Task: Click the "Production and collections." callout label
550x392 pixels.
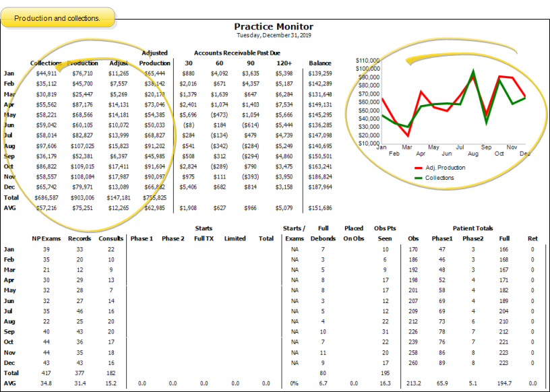Action: pyautogui.click(x=57, y=18)
